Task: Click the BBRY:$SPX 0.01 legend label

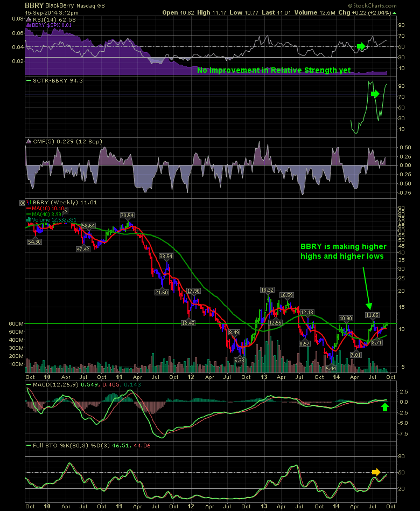Action: coord(52,25)
